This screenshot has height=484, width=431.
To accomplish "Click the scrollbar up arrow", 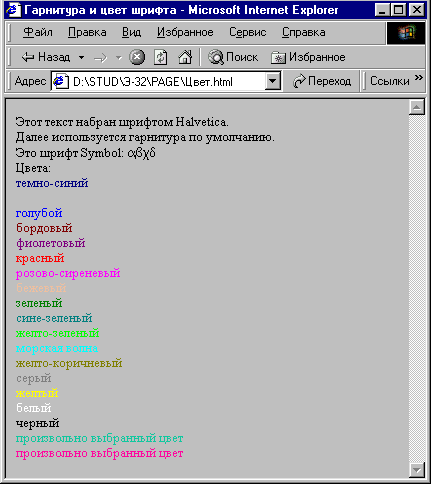I will click(417, 107).
